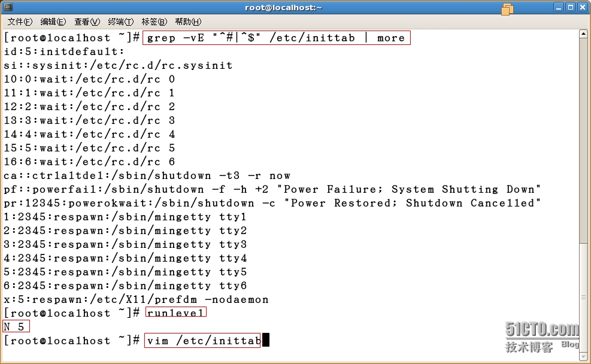Click the 'x:5:respawn:/etc/X11/prefdm -nodaemon' line
The height and width of the screenshot is (364, 591).
coord(136,299)
